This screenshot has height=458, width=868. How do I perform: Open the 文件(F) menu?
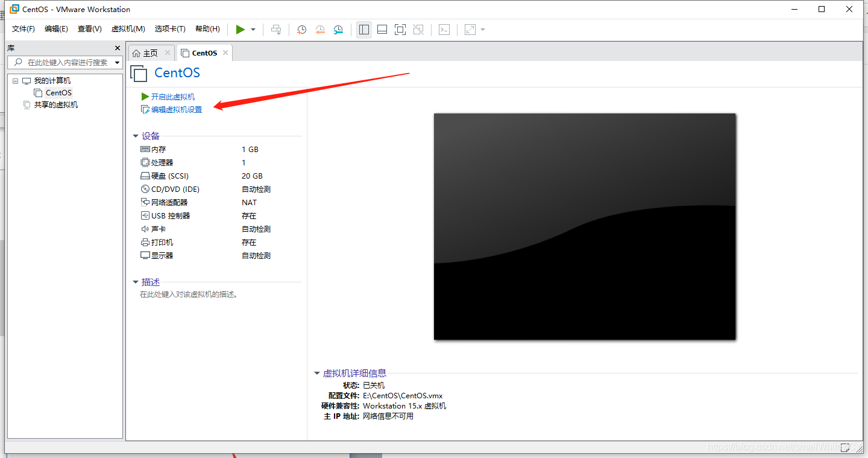tap(24, 29)
